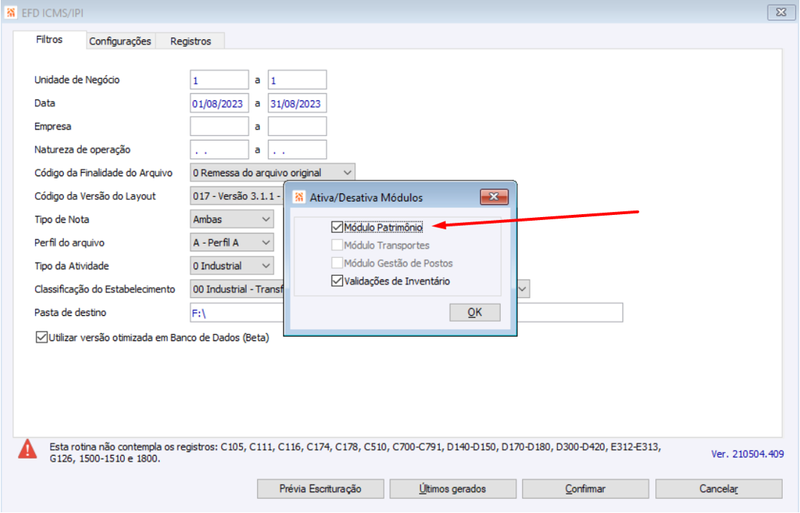Screen dimensions: 800x513
Task: Focus the Unidade de Negócio end field
Action: click(297, 80)
